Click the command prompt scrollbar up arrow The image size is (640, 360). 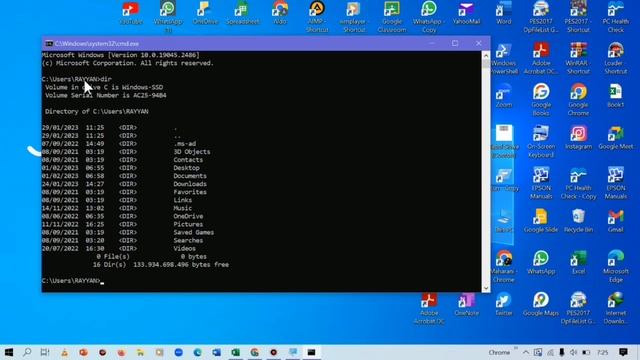click(486, 56)
